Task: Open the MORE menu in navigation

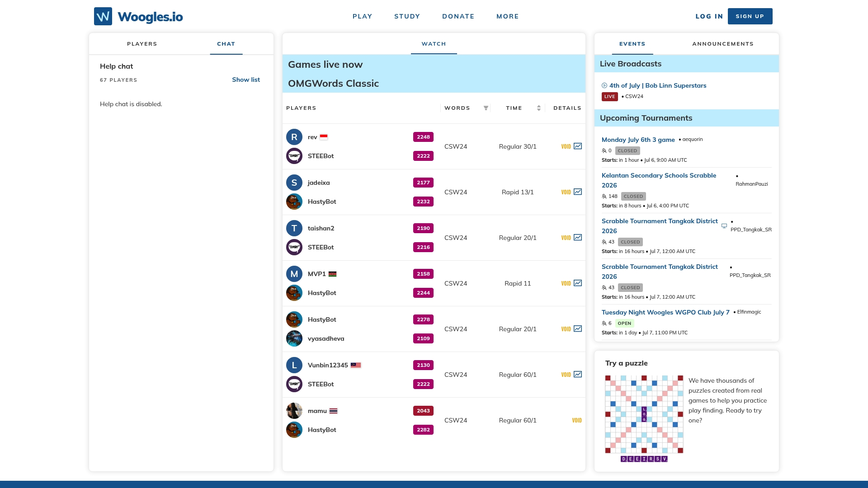Action: [508, 16]
